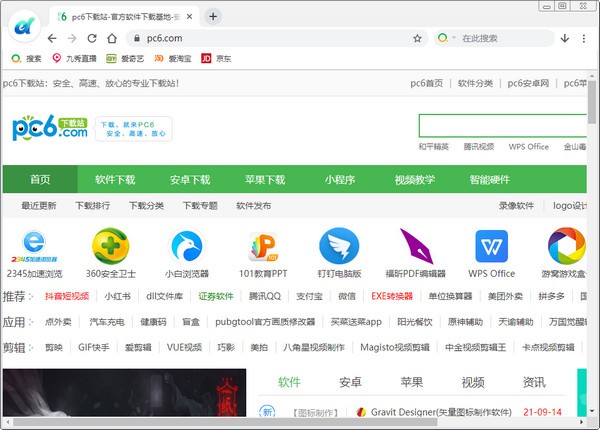Go to the home page icon
The width and height of the screenshot is (600, 430).
112,38
